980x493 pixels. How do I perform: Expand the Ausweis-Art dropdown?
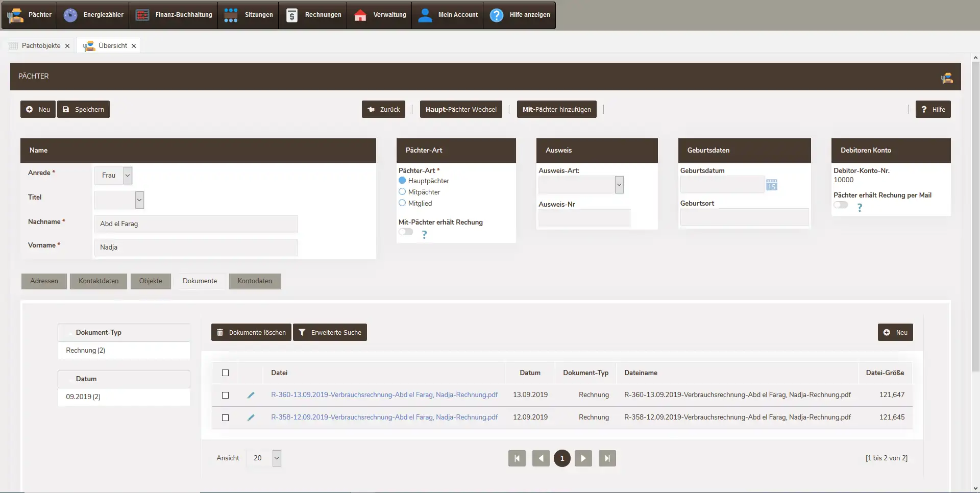[619, 185]
